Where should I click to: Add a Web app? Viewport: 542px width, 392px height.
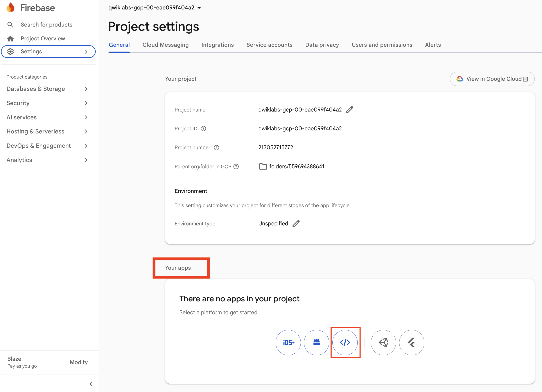click(x=345, y=343)
